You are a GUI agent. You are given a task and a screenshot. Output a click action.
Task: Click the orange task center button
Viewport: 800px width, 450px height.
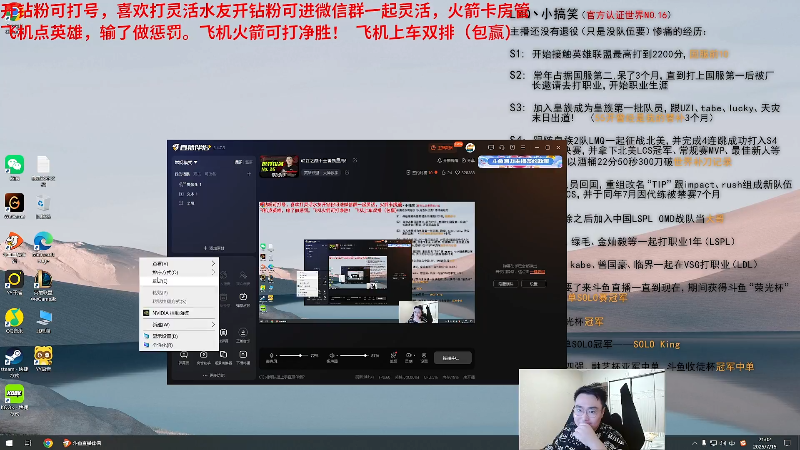(442, 147)
